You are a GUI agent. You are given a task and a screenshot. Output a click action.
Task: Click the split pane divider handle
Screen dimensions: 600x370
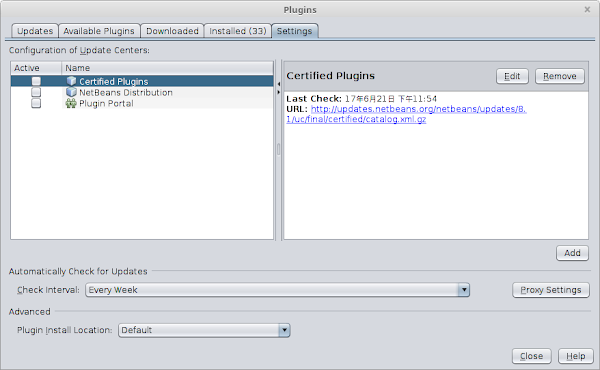coord(279,149)
